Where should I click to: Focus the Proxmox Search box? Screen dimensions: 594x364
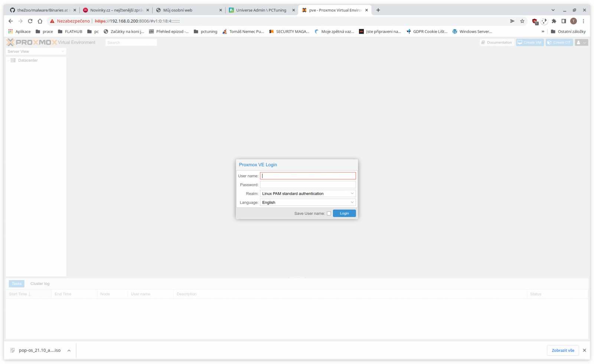131,43
